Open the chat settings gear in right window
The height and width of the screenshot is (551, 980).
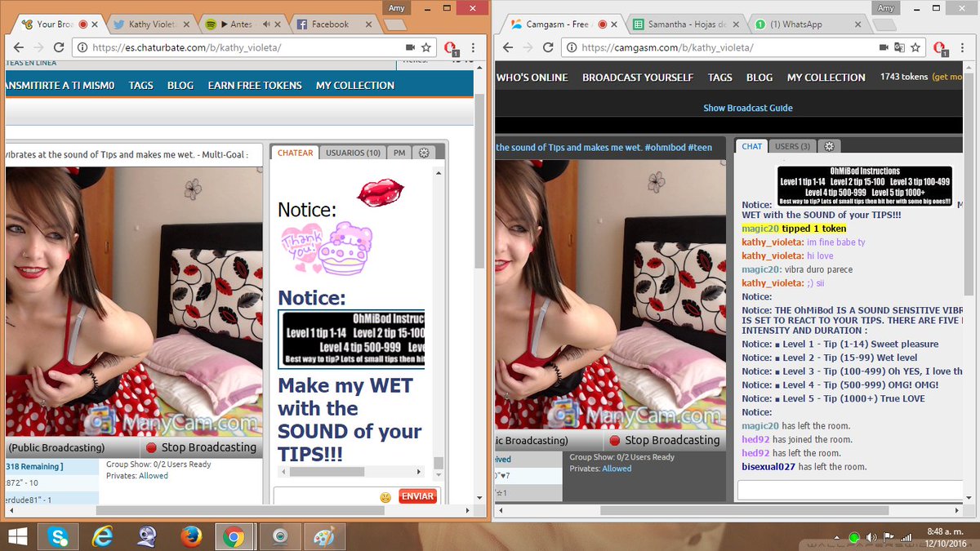point(829,146)
